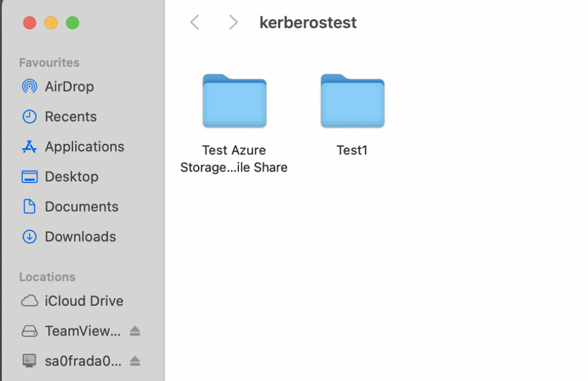The height and width of the screenshot is (381, 588).
Task: Open AirDrop in the sidebar
Action: (69, 87)
